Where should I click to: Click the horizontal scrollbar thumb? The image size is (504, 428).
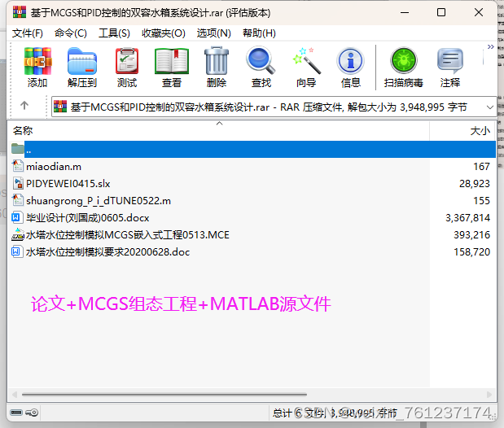click(x=164, y=395)
